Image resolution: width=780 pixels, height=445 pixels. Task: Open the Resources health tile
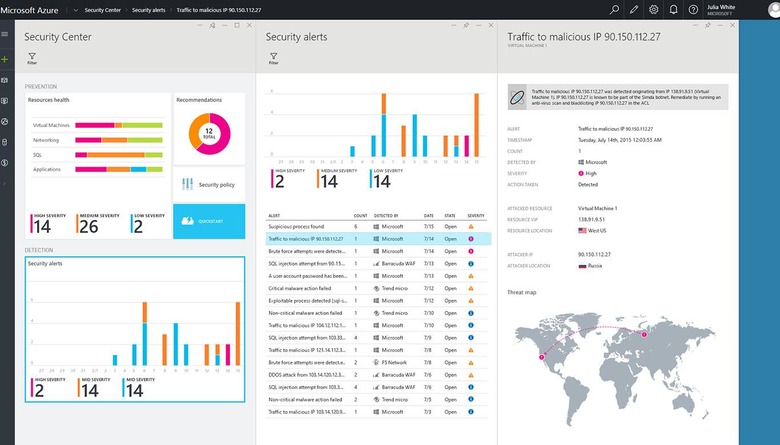point(98,166)
